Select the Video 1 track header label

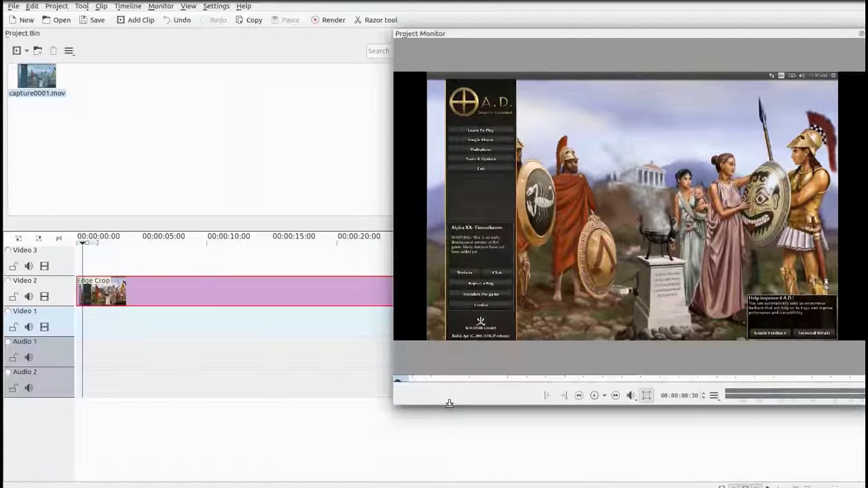pos(25,311)
